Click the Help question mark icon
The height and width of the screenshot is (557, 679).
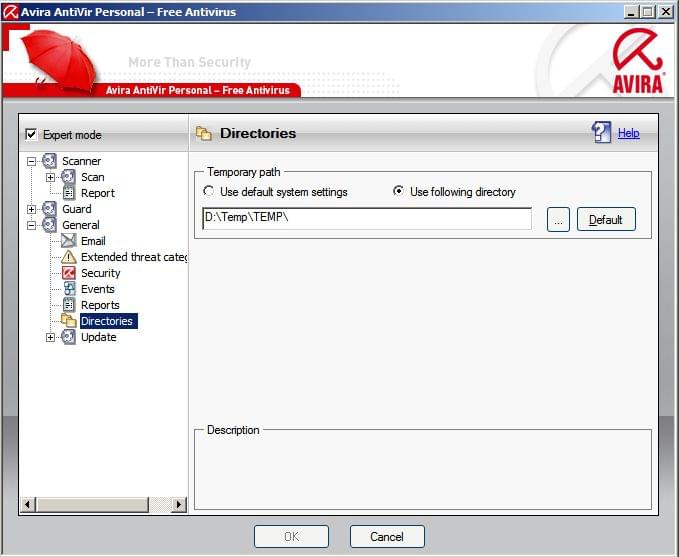click(x=601, y=132)
